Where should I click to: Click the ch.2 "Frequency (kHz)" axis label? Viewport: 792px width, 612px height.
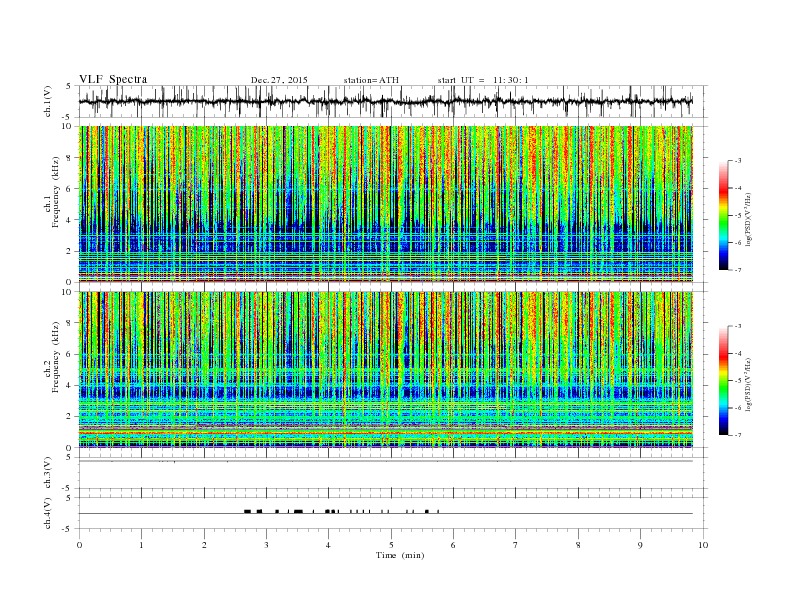point(56,357)
